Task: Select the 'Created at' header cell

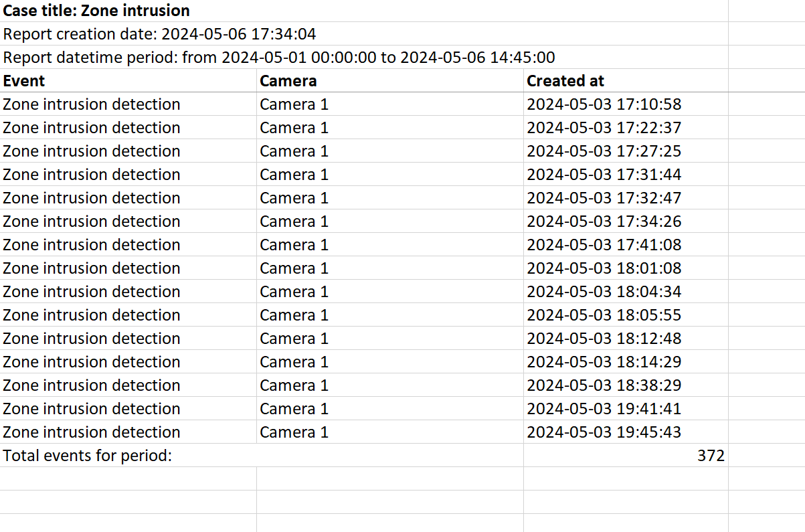Action: tap(565, 81)
